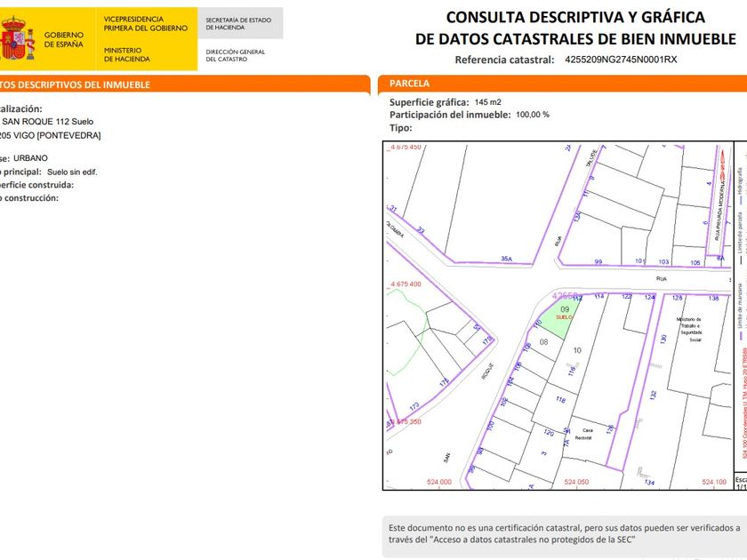Click the red north arrow on map
Screen dimensions: 747x560
click(723, 164)
